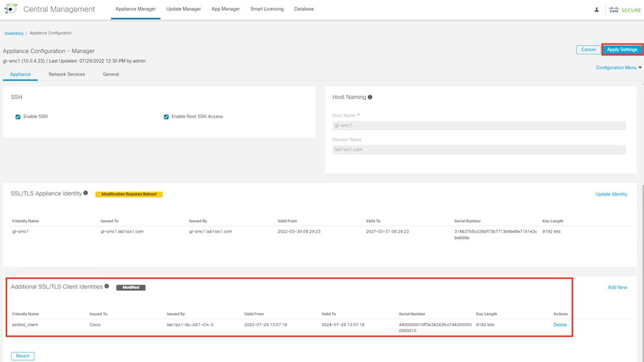Click the Host Name input field

tap(479, 126)
